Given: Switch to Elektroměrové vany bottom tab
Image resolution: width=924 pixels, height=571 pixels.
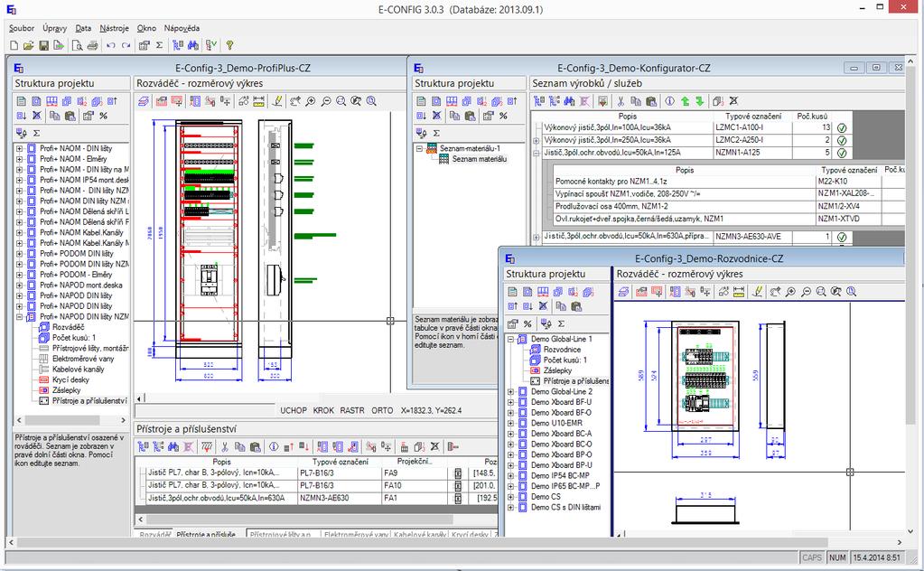Looking at the screenshot, I should (x=356, y=535).
